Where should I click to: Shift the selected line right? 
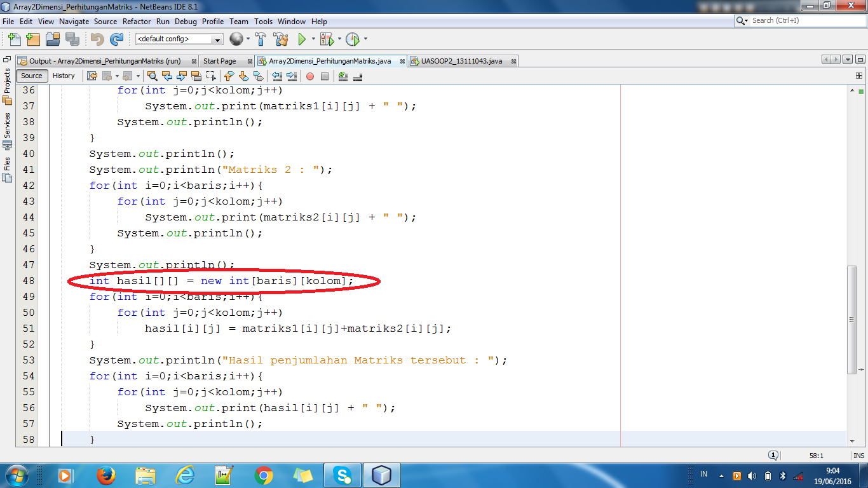292,76
